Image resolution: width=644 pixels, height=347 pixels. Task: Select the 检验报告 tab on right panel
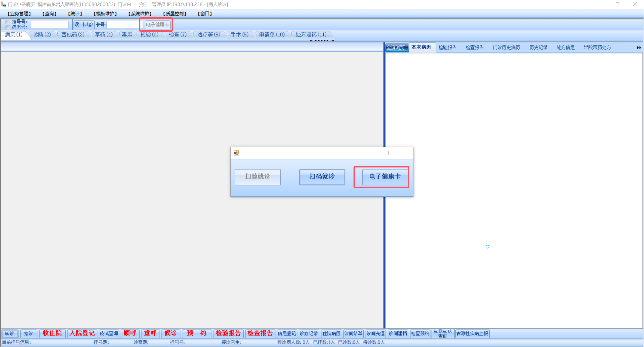(x=447, y=48)
